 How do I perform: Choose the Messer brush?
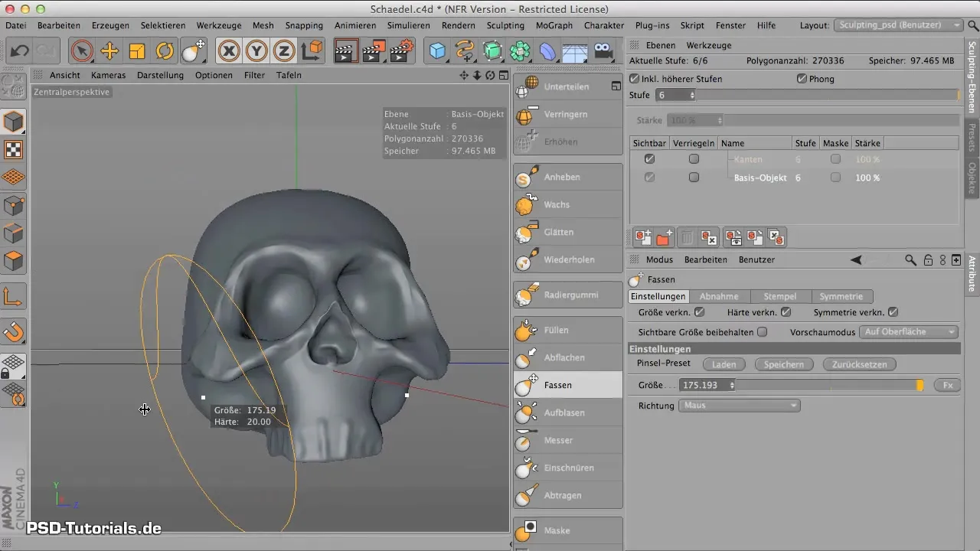[x=568, y=440]
